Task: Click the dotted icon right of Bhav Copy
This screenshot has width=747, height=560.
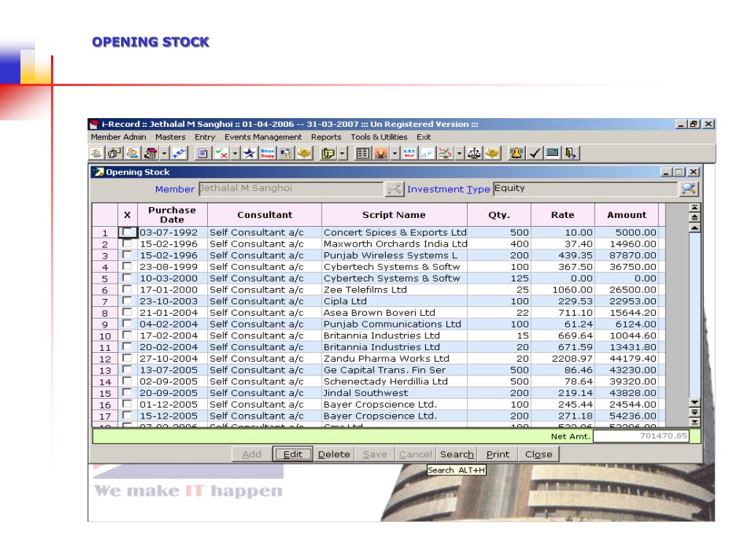Action: [x=286, y=153]
